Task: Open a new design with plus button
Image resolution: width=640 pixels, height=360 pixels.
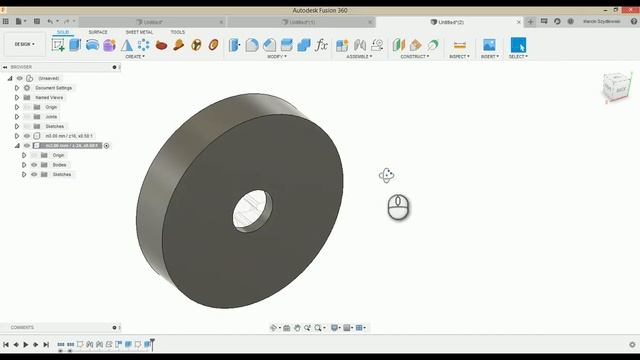Action: pyautogui.click(x=530, y=22)
